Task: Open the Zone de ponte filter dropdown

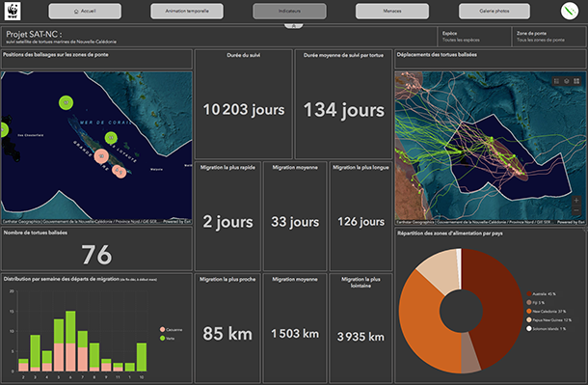Action: coord(549,37)
